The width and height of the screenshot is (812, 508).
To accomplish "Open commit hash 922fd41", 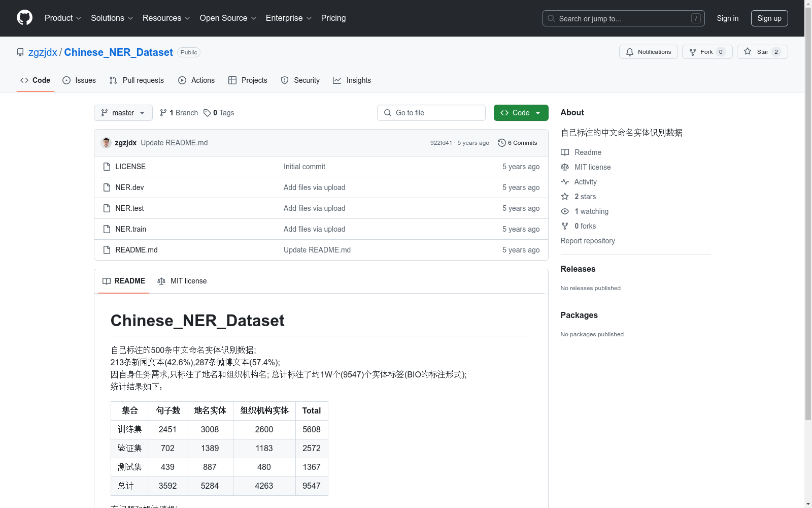I will click(x=441, y=143).
